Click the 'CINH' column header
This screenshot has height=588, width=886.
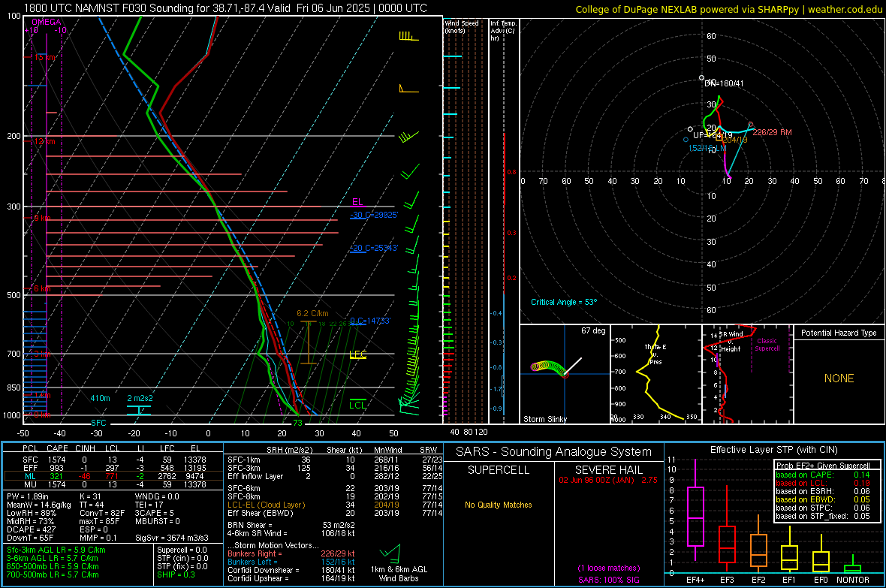[x=86, y=448]
